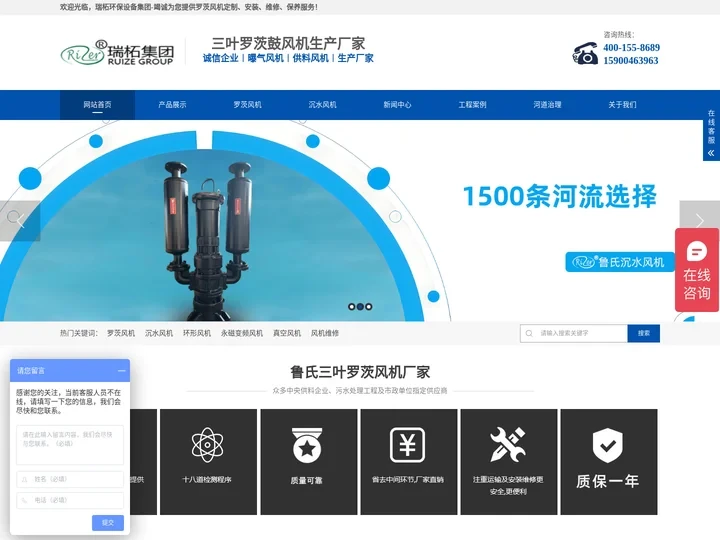Click the 罗茨风机 hot keyword link
The image size is (720, 540).
click(121, 333)
